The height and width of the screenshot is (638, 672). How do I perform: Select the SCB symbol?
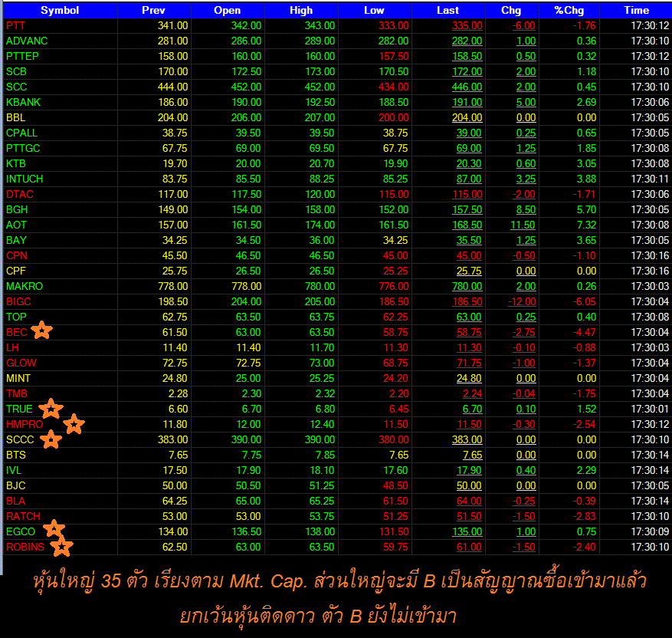tap(16, 71)
